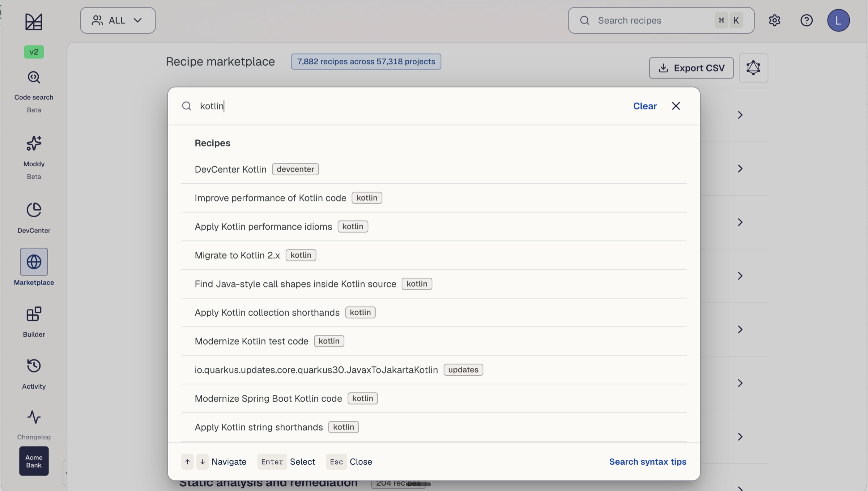Open the Moddy assistant

[34, 157]
